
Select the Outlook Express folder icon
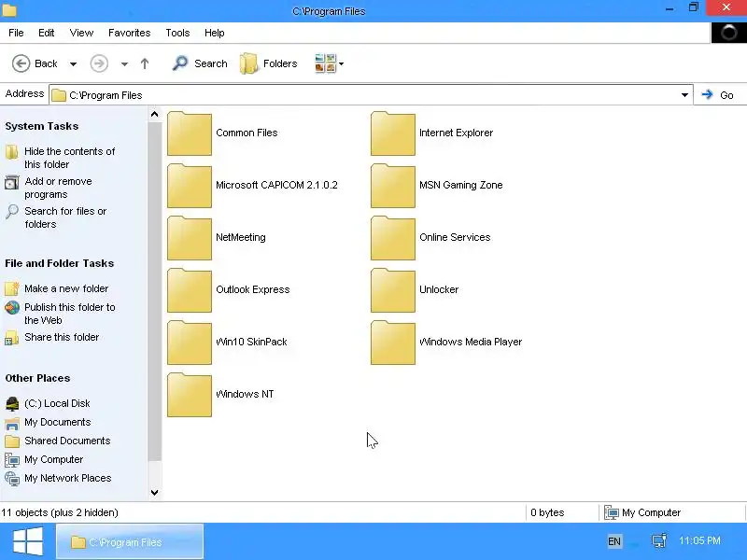click(190, 290)
